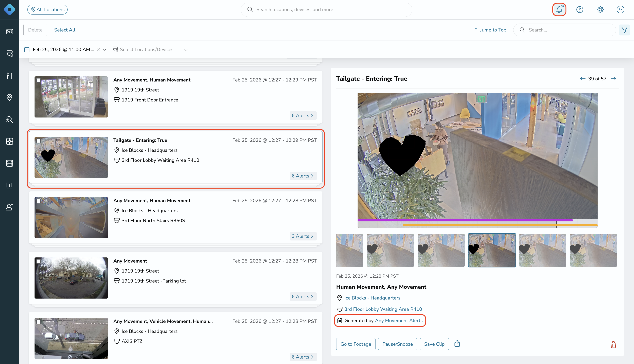Check the AXIS PTZ alert checkbox
This screenshot has height=364, width=634.
pyautogui.click(x=38, y=322)
